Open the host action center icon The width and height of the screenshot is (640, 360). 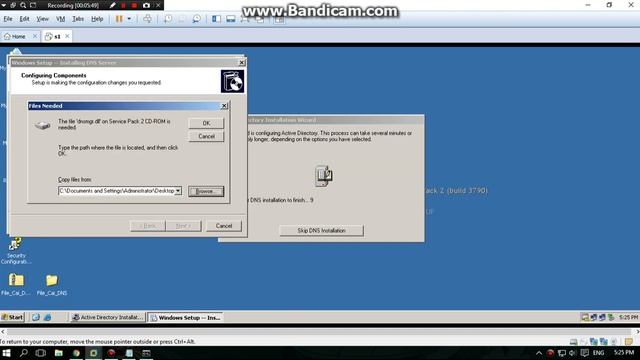click(585, 353)
